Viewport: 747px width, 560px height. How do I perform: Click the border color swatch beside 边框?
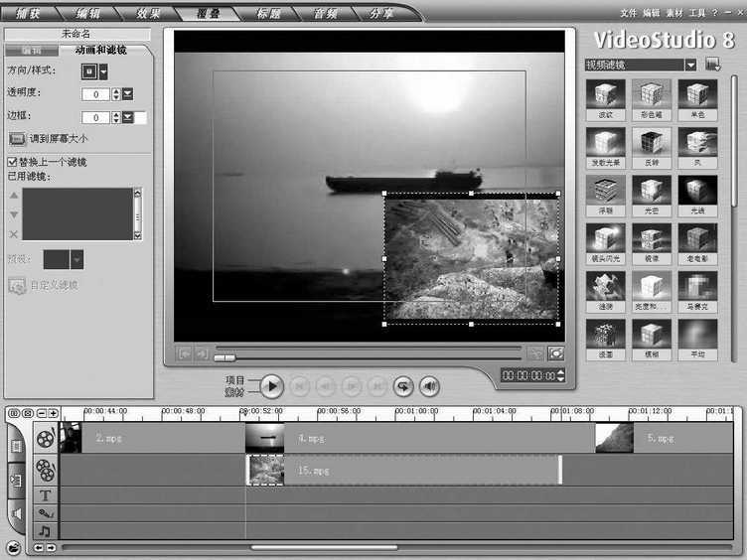(140, 117)
